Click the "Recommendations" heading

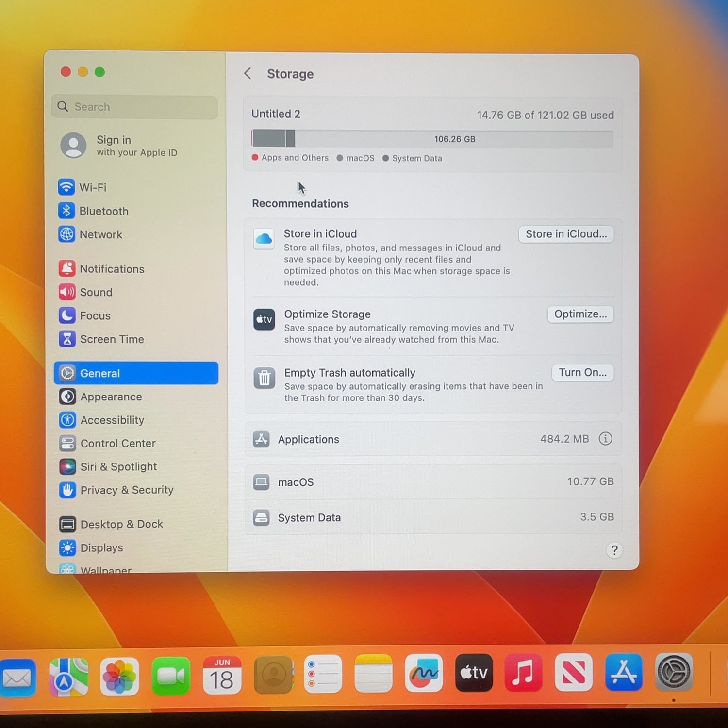click(x=300, y=203)
